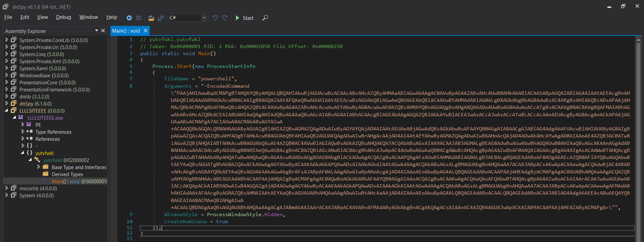Collapse the LLLLSITEEEE.exe module node
This screenshot has height=242, width=644.
[x=14, y=117]
